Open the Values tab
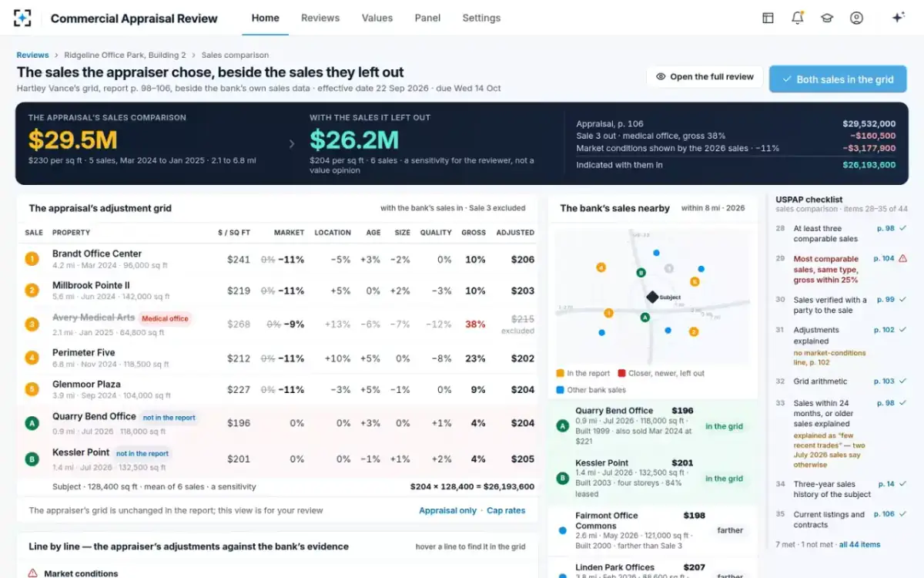This screenshot has width=924, height=578. coord(377,18)
